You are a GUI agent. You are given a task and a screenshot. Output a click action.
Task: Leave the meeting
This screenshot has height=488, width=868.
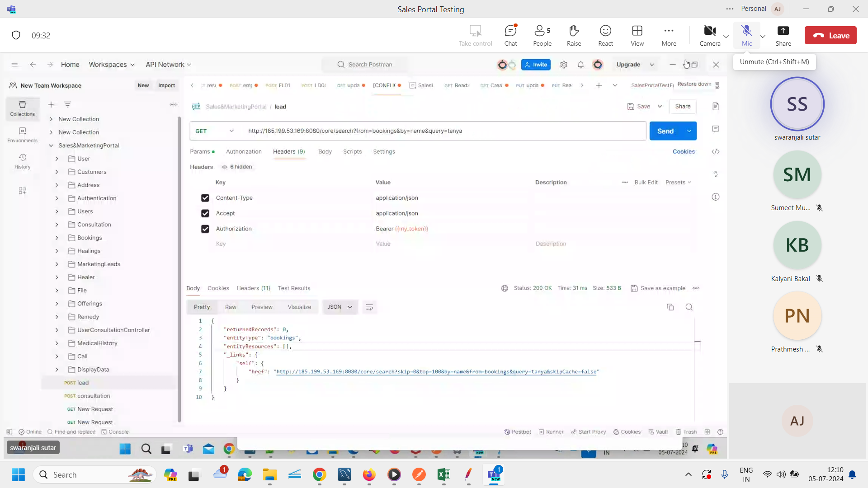[x=830, y=35]
